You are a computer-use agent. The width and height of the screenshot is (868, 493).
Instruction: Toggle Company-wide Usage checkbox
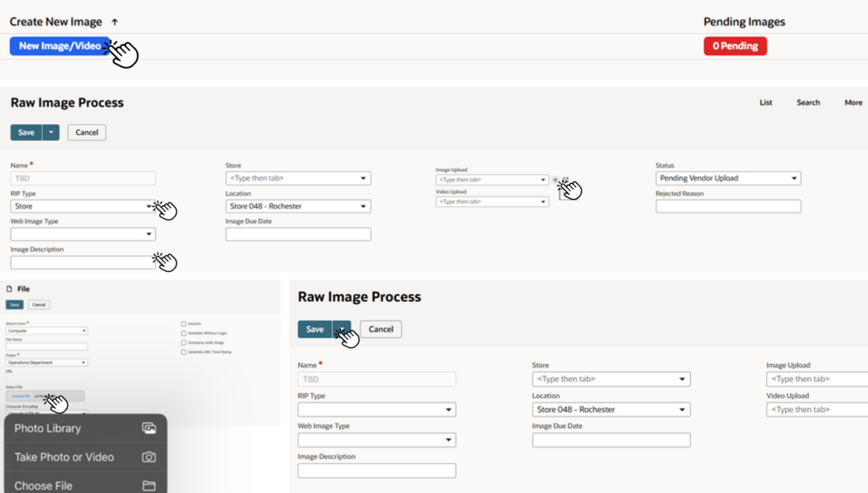183,342
